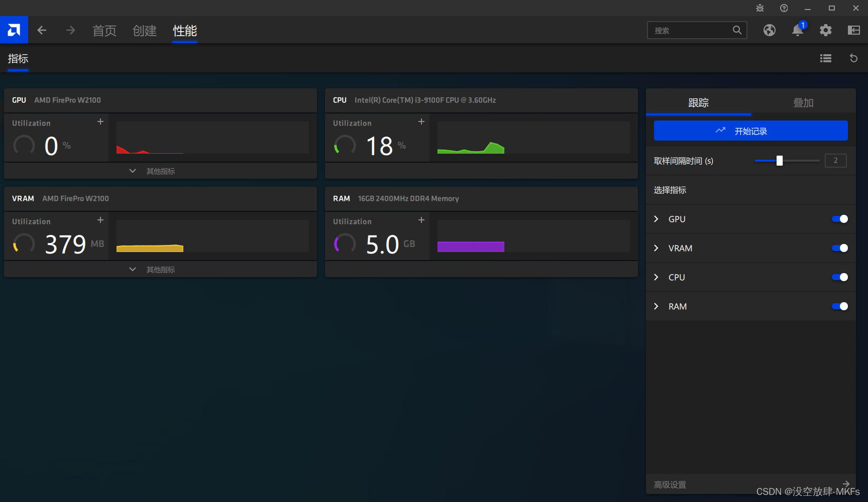Click the AMD logo home icon

[x=14, y=30]
